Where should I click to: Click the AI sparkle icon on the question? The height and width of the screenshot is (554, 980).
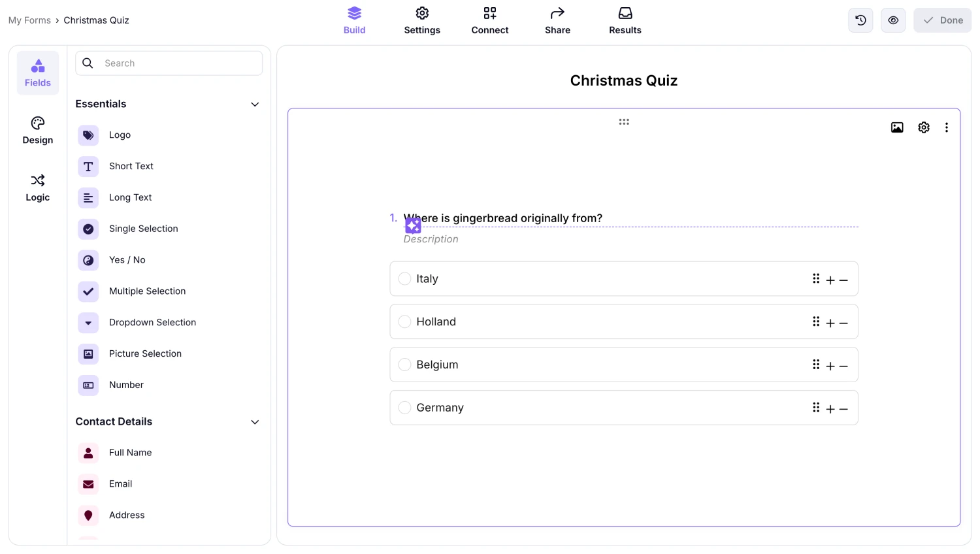(x=413, y=225)
